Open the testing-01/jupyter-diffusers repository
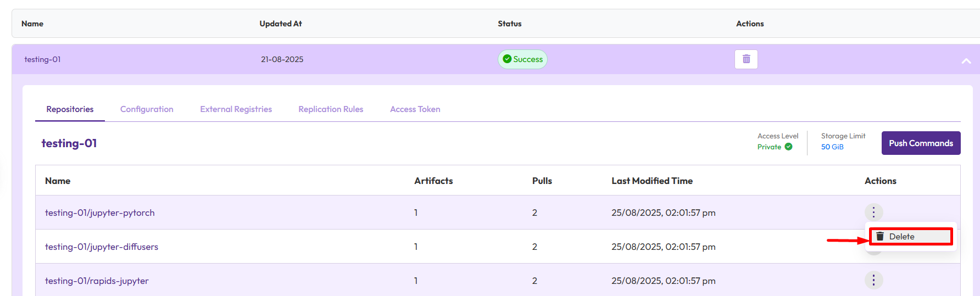 click(101, 247)
